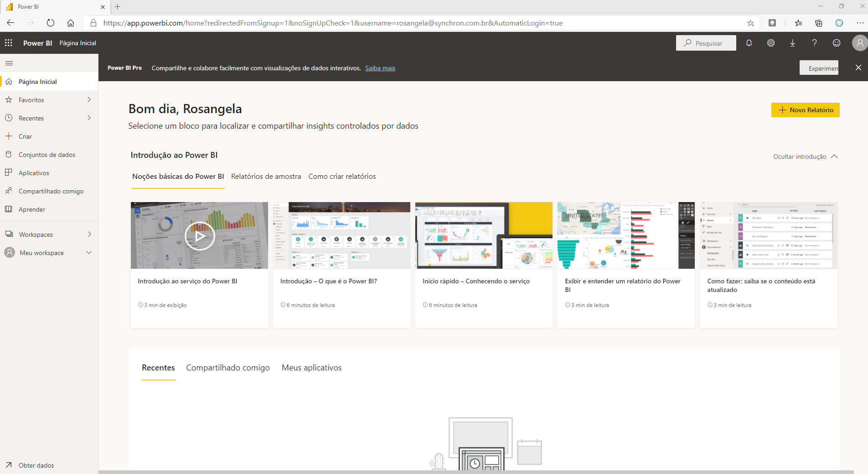Click Obter dados link at bottom
Image resolution: width=868 pixels, height=474 pixels.
coord(36,465)
